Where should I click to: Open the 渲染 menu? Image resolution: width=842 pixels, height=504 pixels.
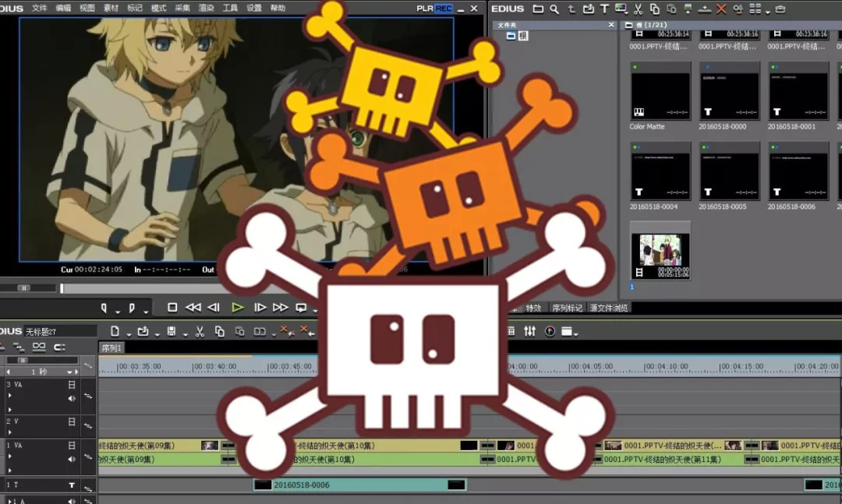coord(206,8)
